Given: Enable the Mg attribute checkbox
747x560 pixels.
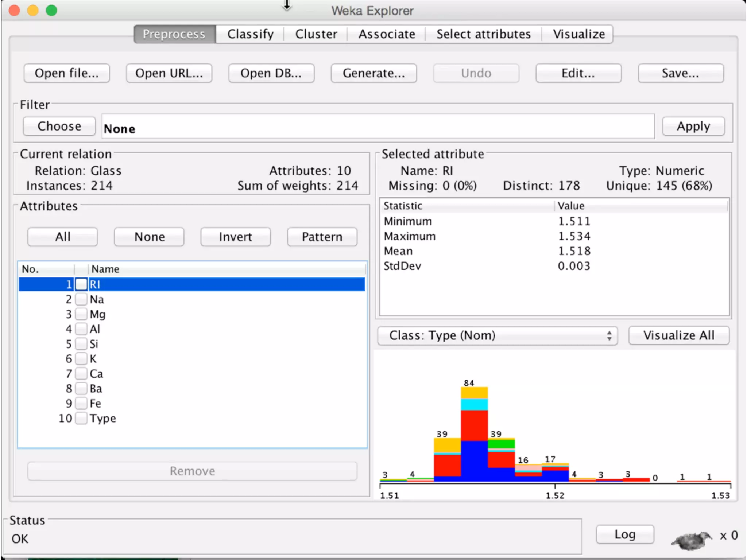Looking at the screenshot, I should coord(81,314).
